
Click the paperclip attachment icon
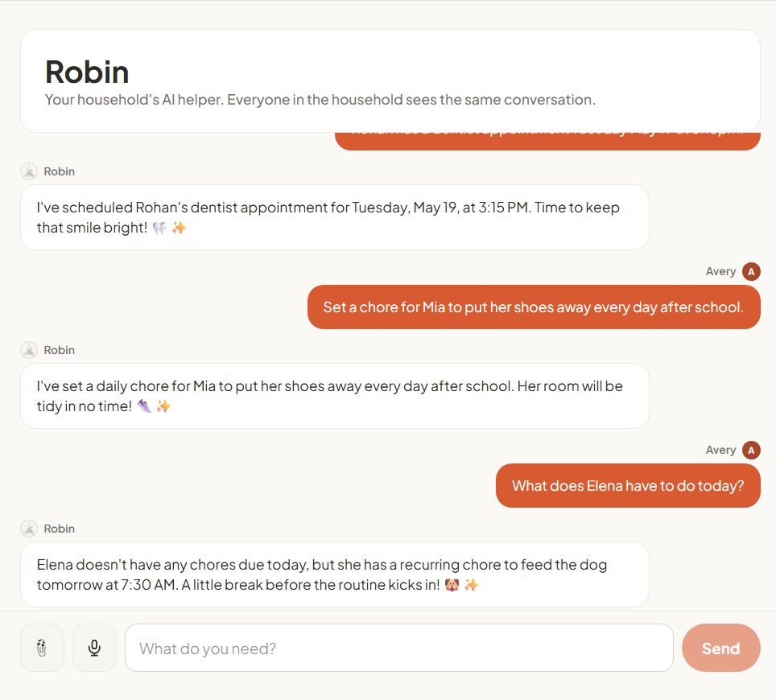42,648
